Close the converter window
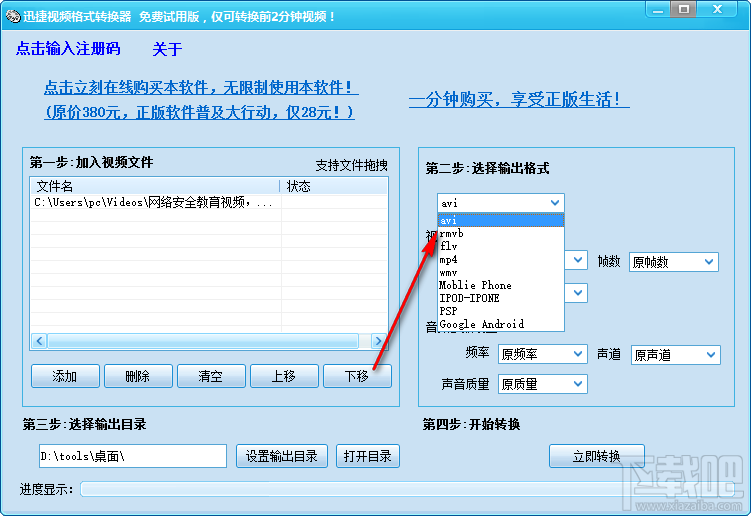 717,10
